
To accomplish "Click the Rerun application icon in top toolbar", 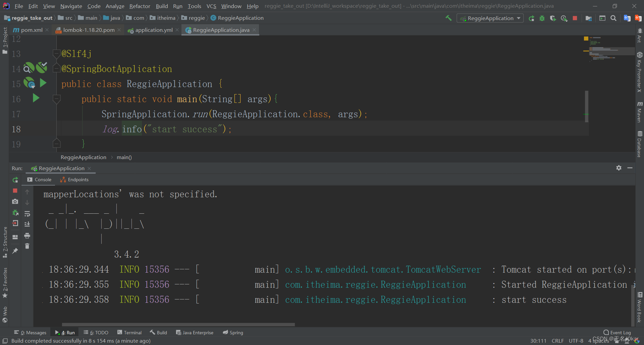I will click(531, 18).
